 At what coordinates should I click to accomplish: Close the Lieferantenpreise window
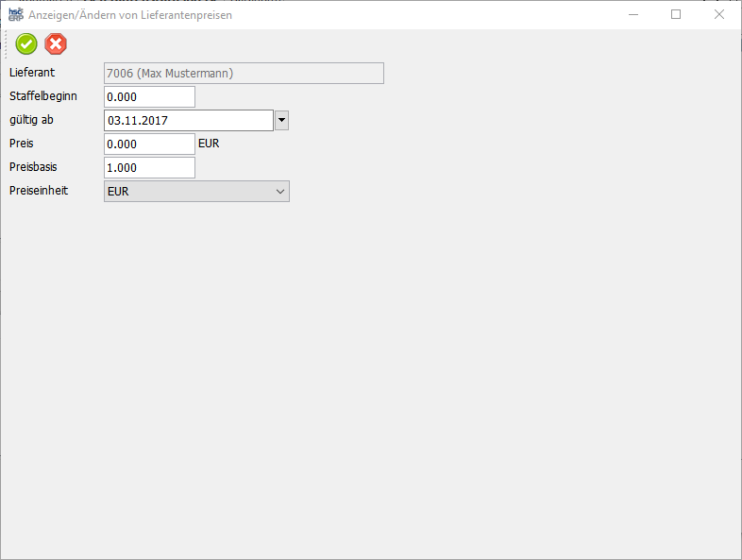719,15
